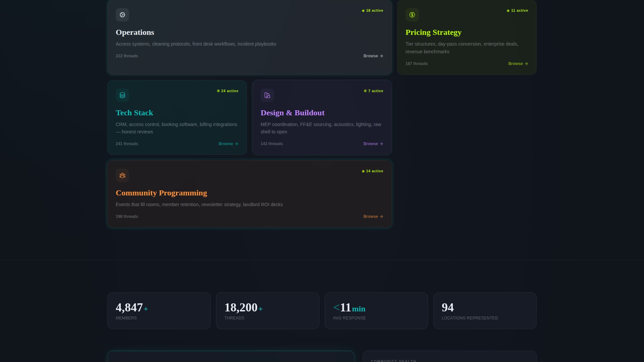Browse the Community Programming category
Viewport: 644px width, 362px height.
[373, 217]
